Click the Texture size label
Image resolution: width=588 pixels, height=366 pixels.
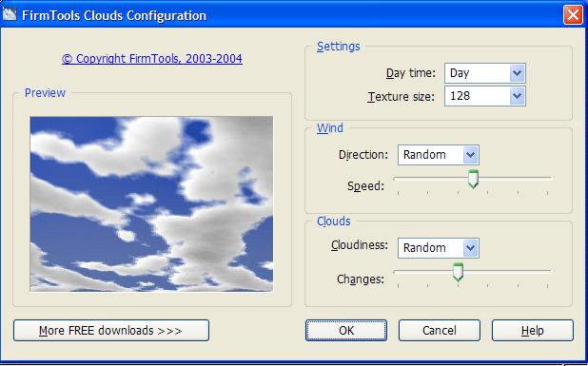point(401,97)
